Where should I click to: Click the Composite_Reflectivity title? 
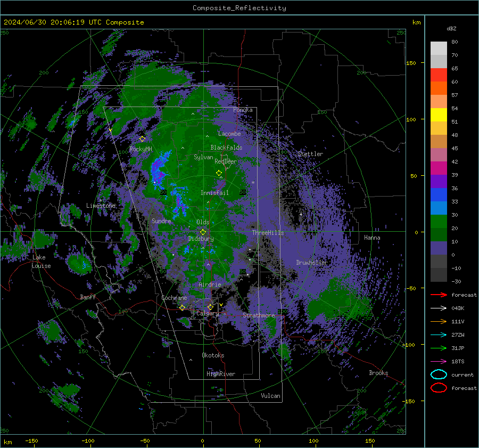click(x=240, y=8)
